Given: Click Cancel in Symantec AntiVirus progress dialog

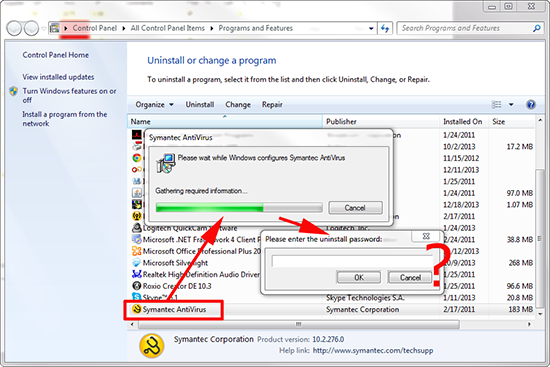Looking at the screenshot, I should (x=355, y=208).
